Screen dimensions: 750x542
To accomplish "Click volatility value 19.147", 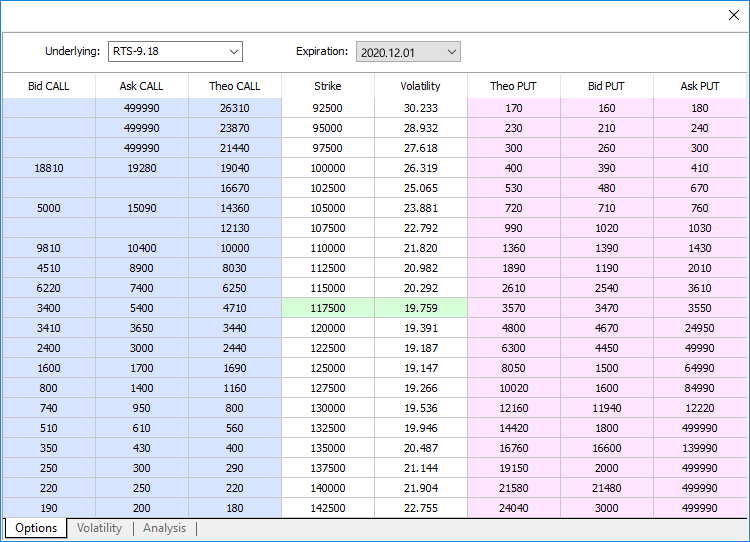I will [x=420, y=368].
